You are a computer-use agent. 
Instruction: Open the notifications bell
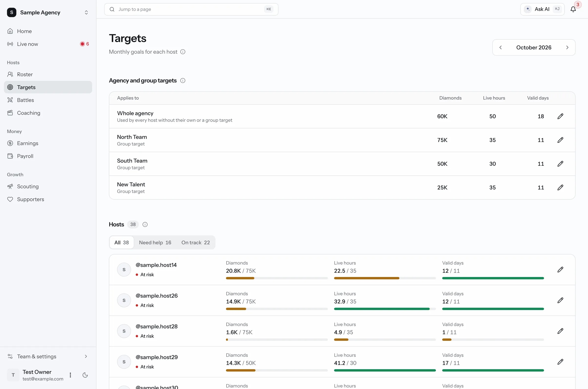pos(573,9)
